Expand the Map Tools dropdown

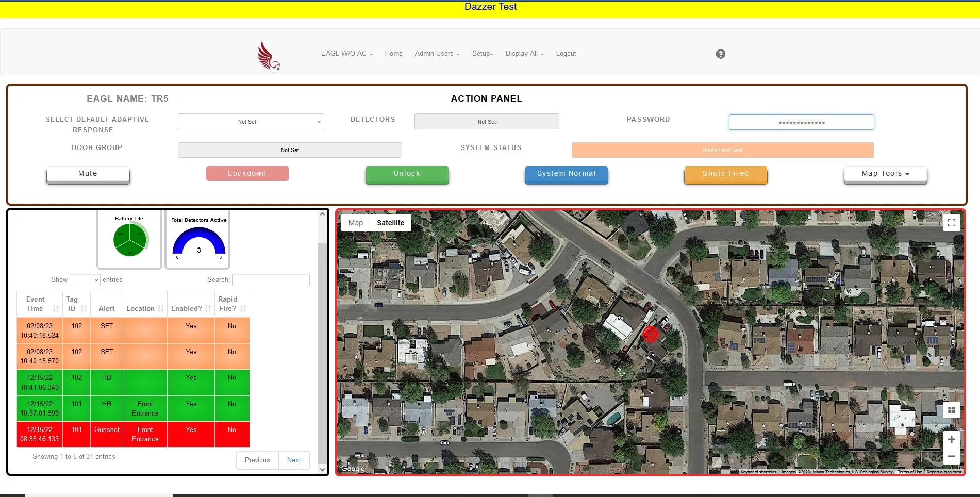click(885, 174)
